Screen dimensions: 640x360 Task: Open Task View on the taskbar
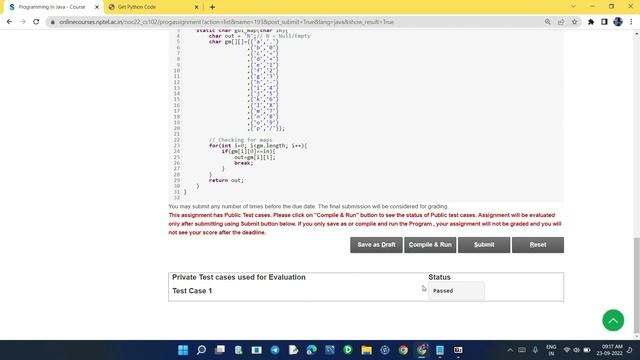click(220, 350)
